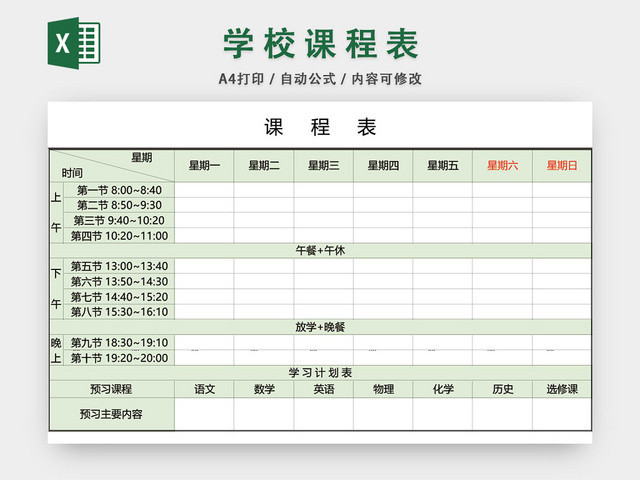Viewport: 640px width, 480px height.
Task: Click empty 星期一 cell in 第一节 row
Action: pyautogui.click(x=204, y=190)
